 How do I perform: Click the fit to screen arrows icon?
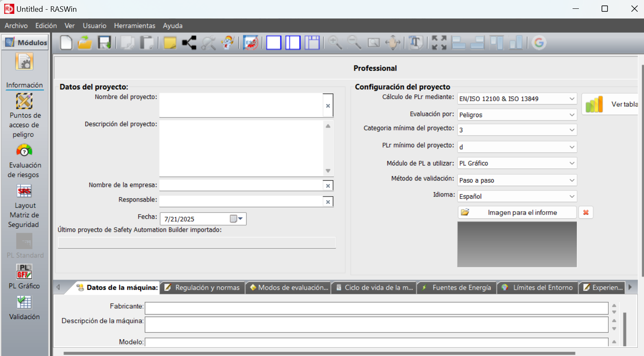click(439, 43)
